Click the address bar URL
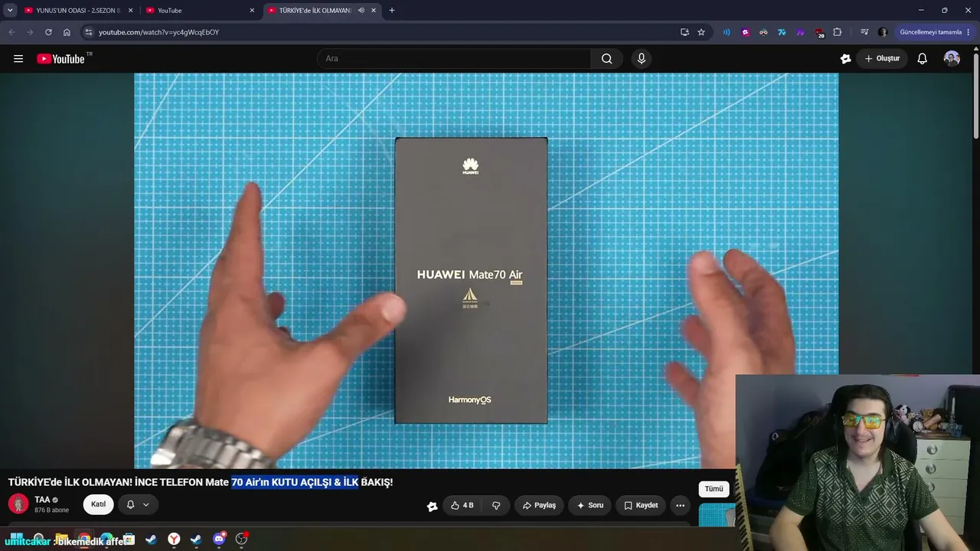 click(x=158, y=32)
